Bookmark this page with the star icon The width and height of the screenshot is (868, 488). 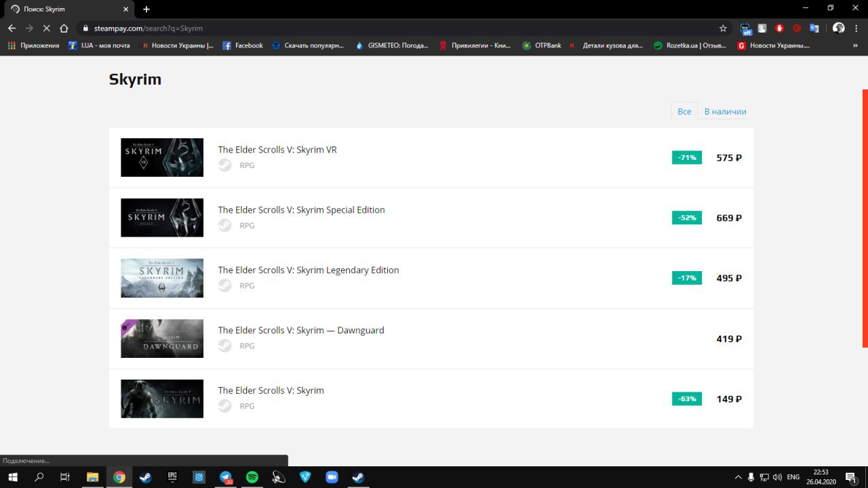[x=723, y=28]
